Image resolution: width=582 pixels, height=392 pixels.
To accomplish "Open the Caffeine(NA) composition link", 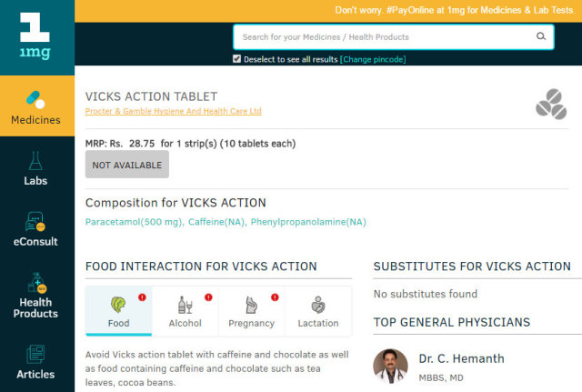I will click(217, 222).
